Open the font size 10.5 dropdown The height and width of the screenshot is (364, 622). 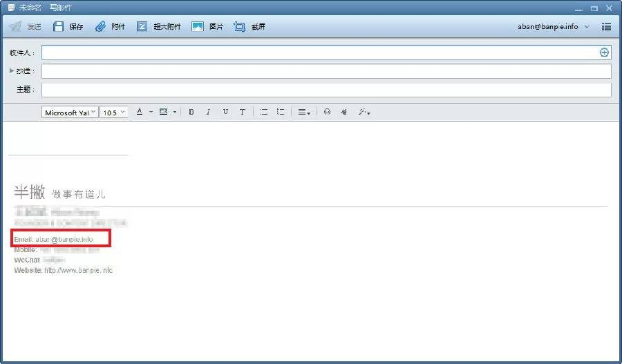[114, 112]
